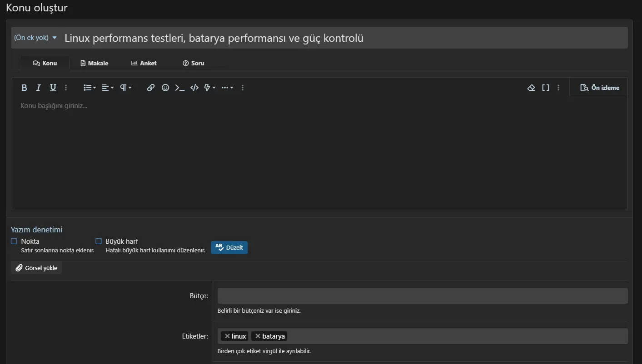The width and height of the screenshot is (642, 364).
Task: Toggle bold formatting in the editor
Action: click(25, 88)
